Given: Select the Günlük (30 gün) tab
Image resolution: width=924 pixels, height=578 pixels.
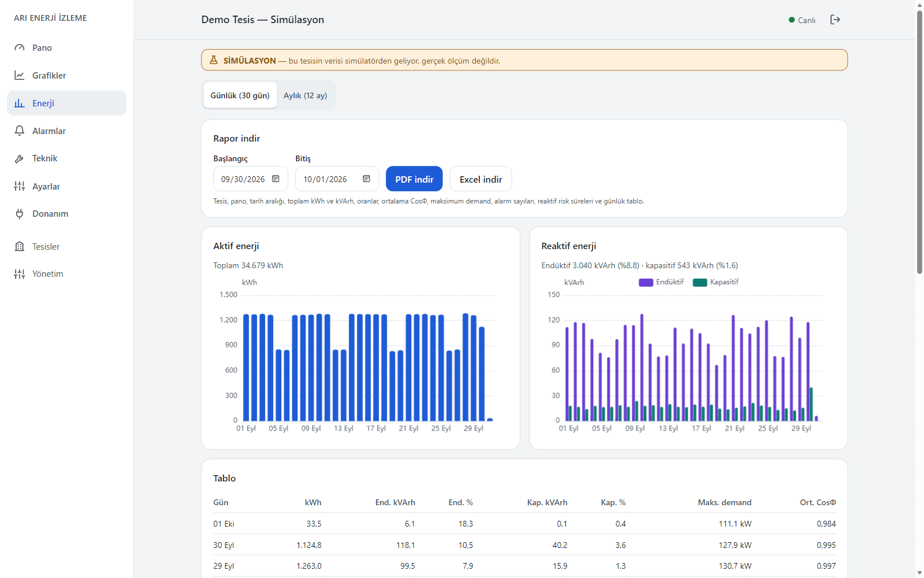Looking at the screenshot, I should (x=240, y=95).
